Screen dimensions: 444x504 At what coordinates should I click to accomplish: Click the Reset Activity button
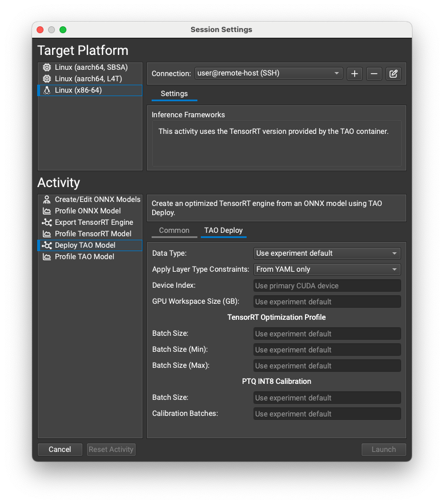(111, 449)
